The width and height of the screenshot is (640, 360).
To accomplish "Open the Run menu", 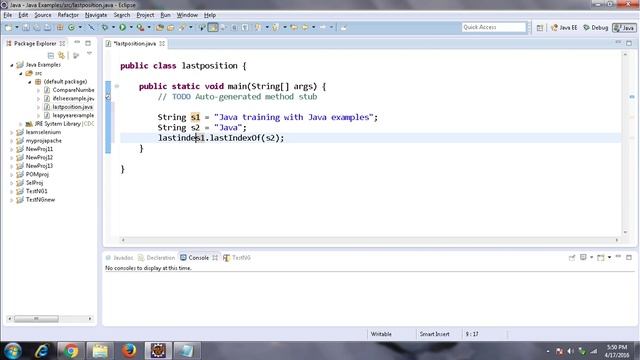I will 165,15.
